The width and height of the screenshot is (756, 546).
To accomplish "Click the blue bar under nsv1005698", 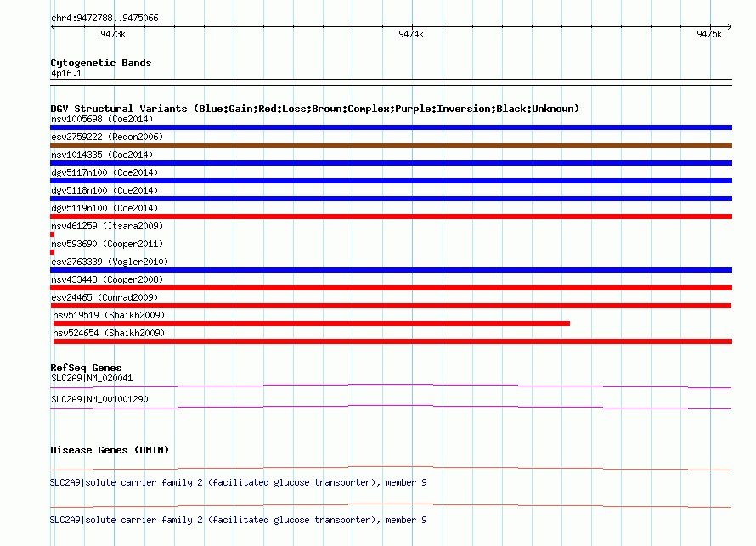I will [x=391, y=127].
